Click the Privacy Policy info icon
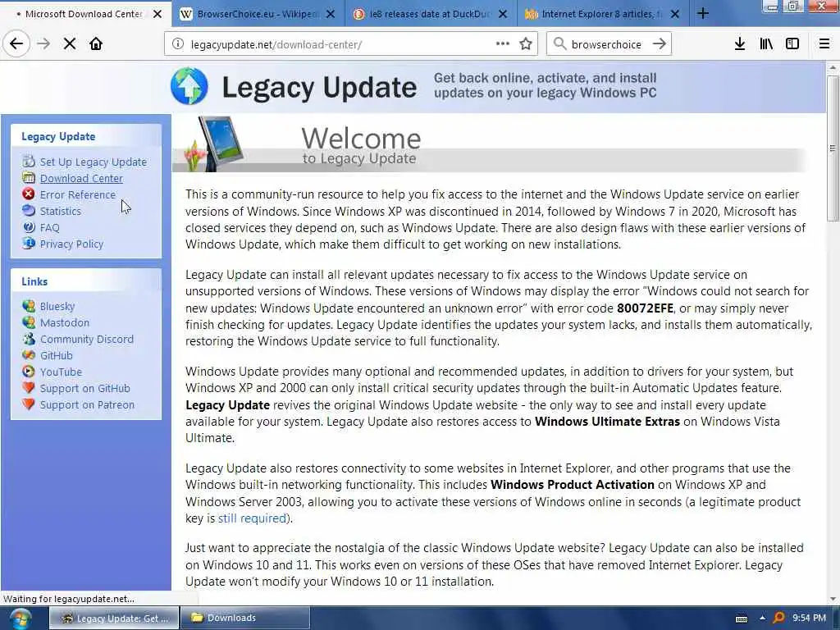Screen dimensions: 840x630 [29, 243]
